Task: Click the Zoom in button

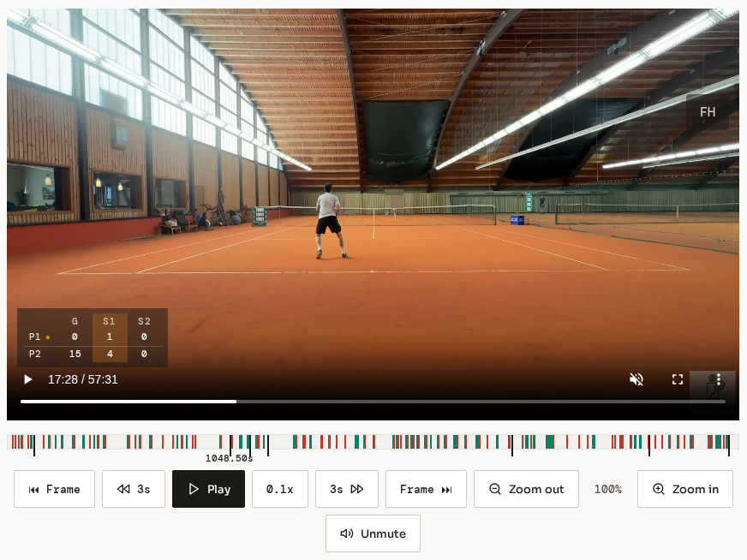Action: (685, 489)
